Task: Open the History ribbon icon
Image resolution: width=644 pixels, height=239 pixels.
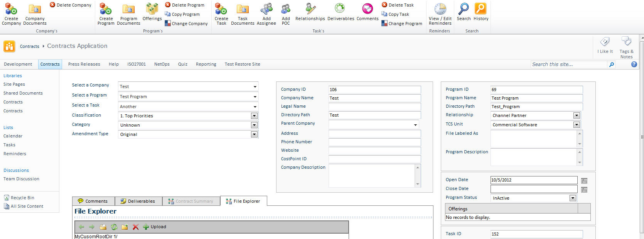Action: (x=481, y=12)
